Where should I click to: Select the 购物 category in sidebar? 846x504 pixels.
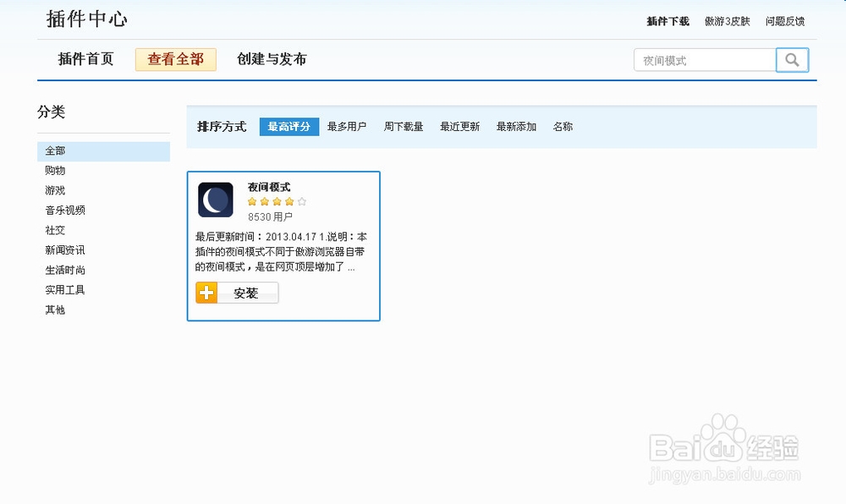click(54, 170)
